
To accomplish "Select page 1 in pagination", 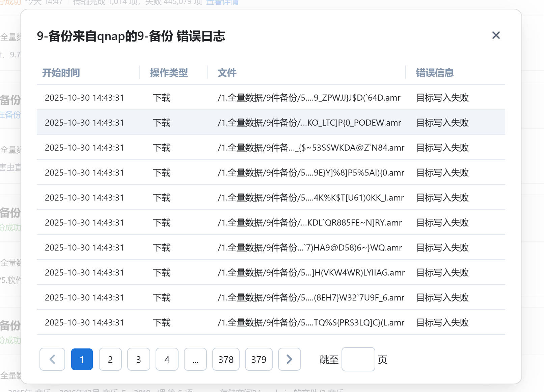I will point(82,359).
